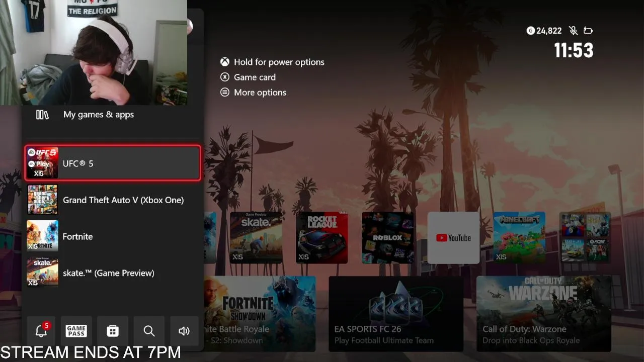Open the Microsoft Store icon
The image size is (644, 362).
tap(113, 331)
